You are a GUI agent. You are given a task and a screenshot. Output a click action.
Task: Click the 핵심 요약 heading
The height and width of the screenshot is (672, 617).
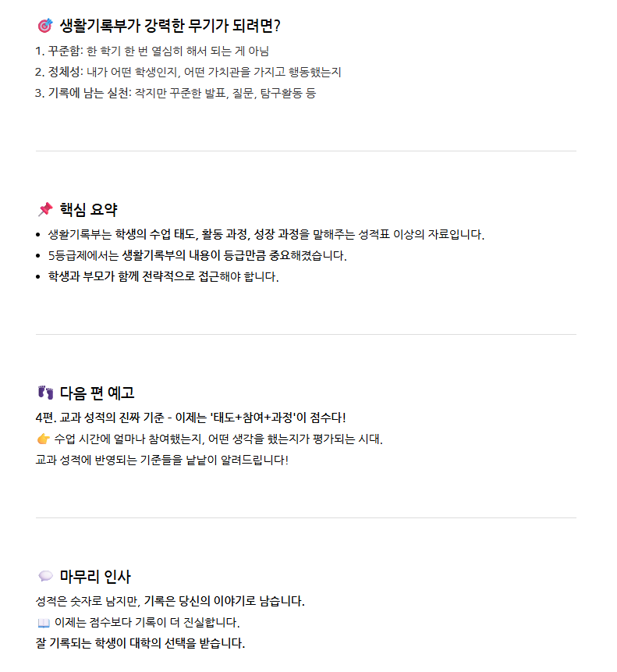[x=89, y=209]
